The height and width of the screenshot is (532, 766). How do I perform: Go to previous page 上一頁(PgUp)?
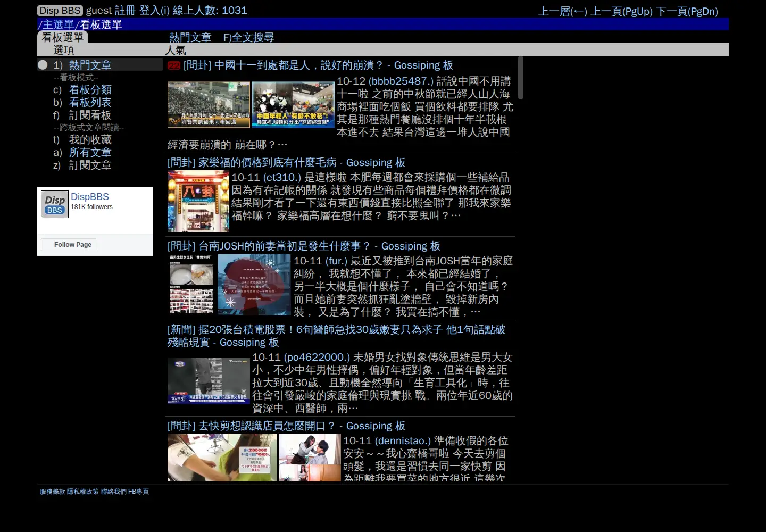pyautogui.click(x=621, y=11)
